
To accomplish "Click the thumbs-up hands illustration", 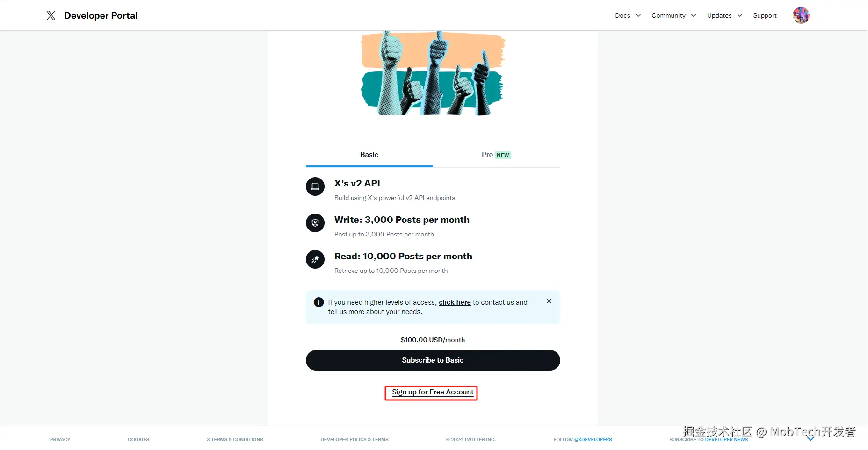I will (x=433, y=74).
